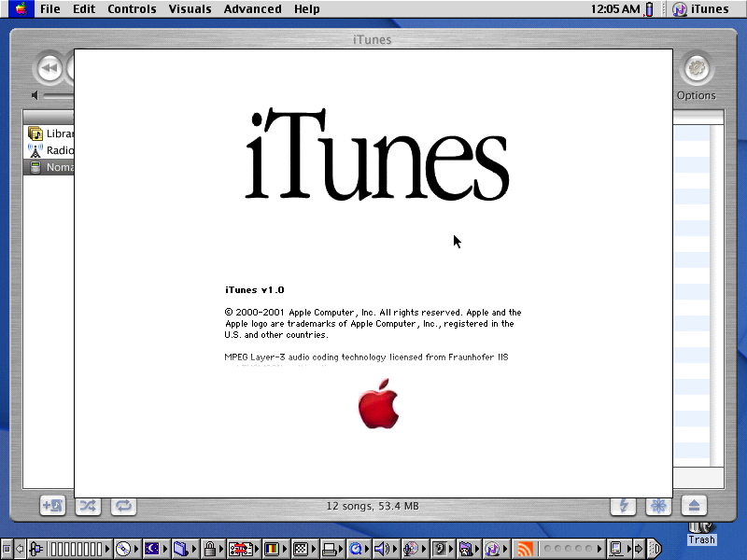Create a new playlist with plus button
This screenshot has height=560, width=747.
[52, 505]
